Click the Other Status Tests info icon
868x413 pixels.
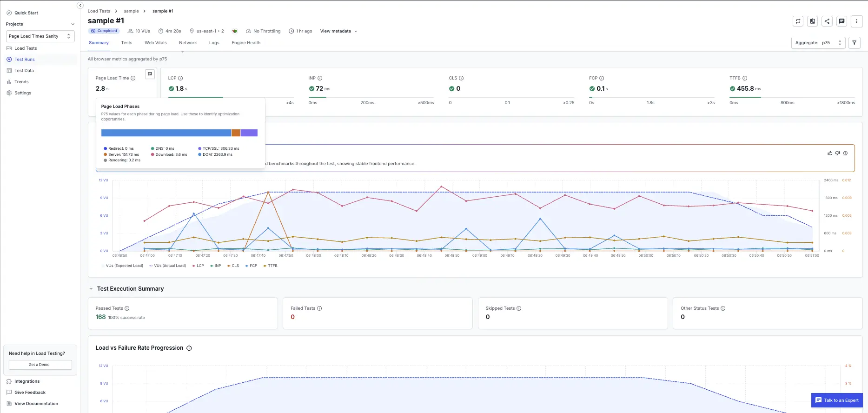(x=723, y=308)
